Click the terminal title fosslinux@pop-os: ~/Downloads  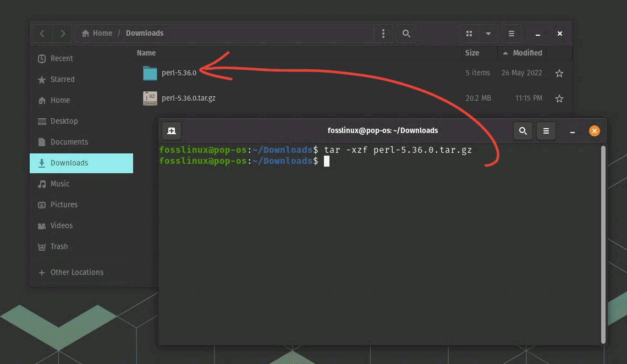383,131
